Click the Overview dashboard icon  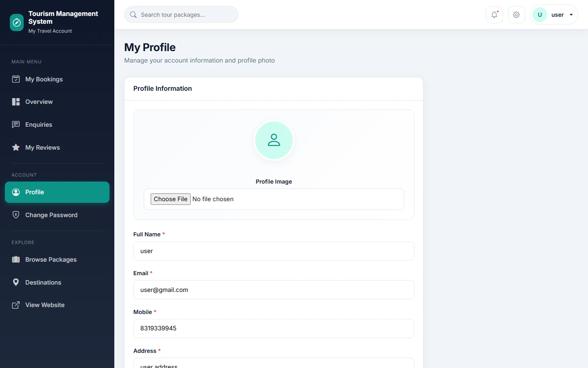click(16, 102)
